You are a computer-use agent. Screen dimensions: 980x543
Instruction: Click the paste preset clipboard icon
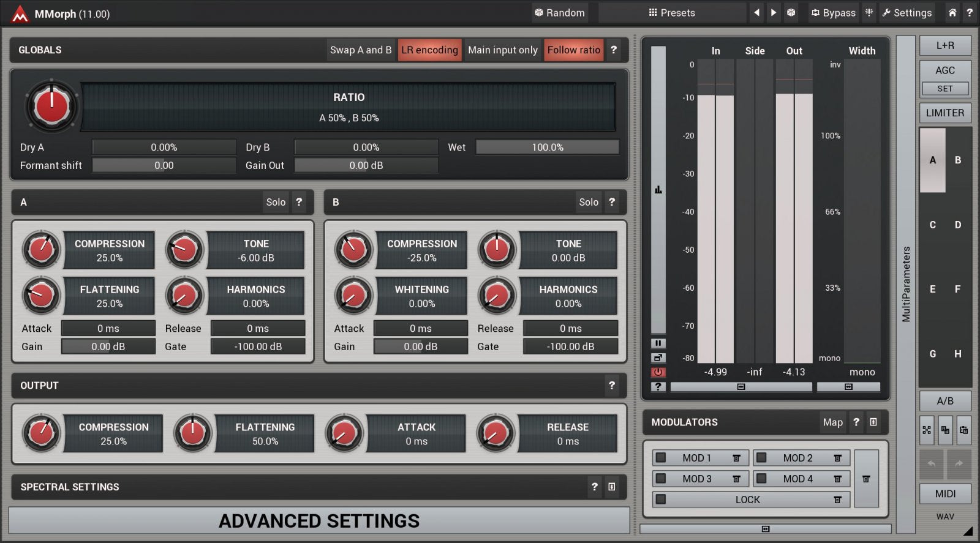point(963,430)
